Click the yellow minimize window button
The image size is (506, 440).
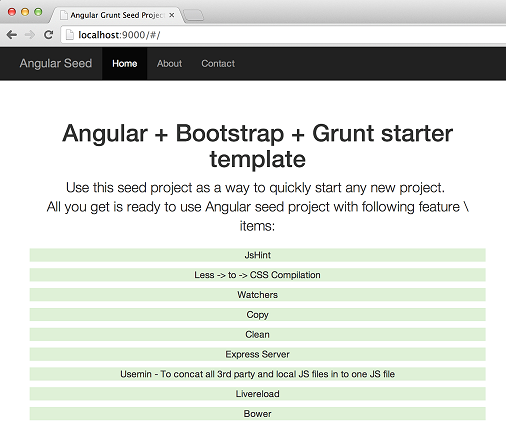click(25, 12)
